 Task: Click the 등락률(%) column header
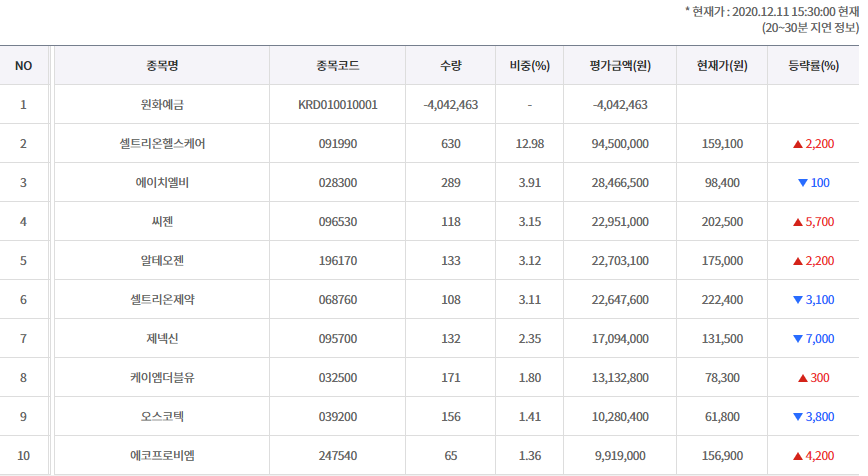coord(814,66)
